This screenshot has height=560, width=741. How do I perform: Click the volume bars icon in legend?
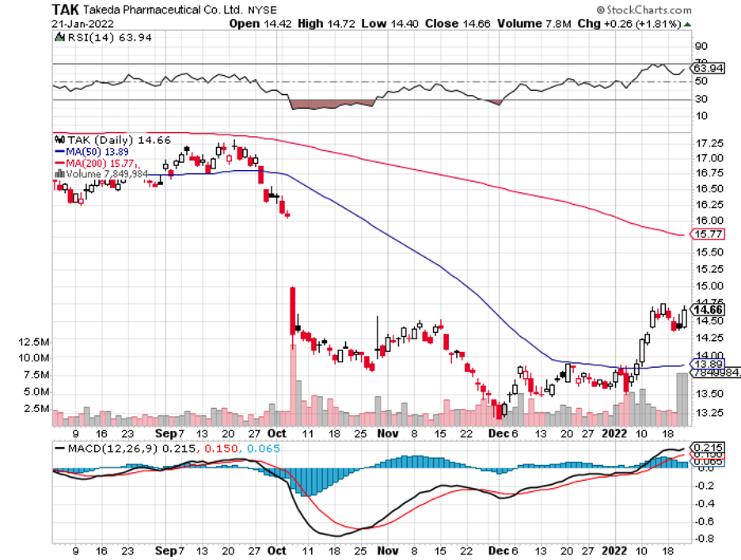coord(57,174)
